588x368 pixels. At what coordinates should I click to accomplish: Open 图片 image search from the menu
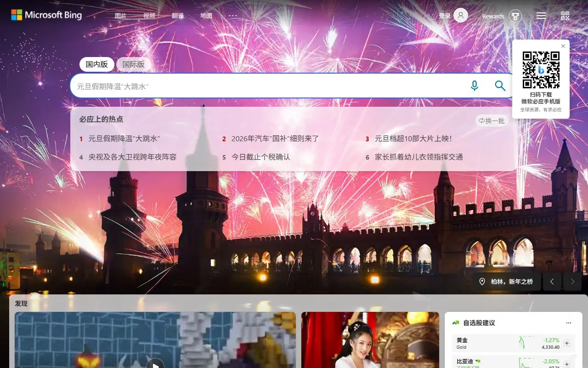(x=120, y=15)
